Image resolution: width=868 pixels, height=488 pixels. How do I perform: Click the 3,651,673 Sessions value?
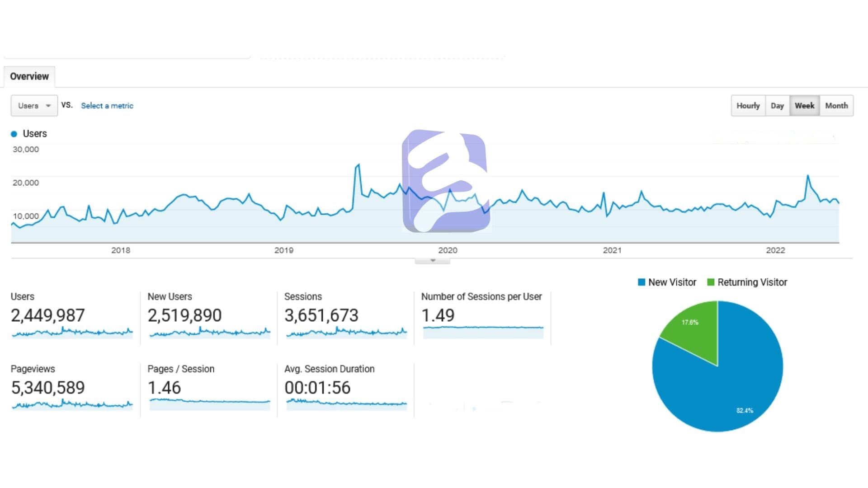point(321,315)
